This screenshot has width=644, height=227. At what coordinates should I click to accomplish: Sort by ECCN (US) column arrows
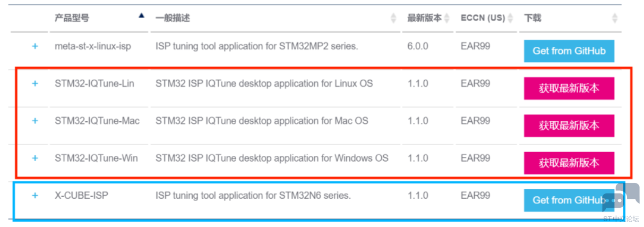click(511, 18)
